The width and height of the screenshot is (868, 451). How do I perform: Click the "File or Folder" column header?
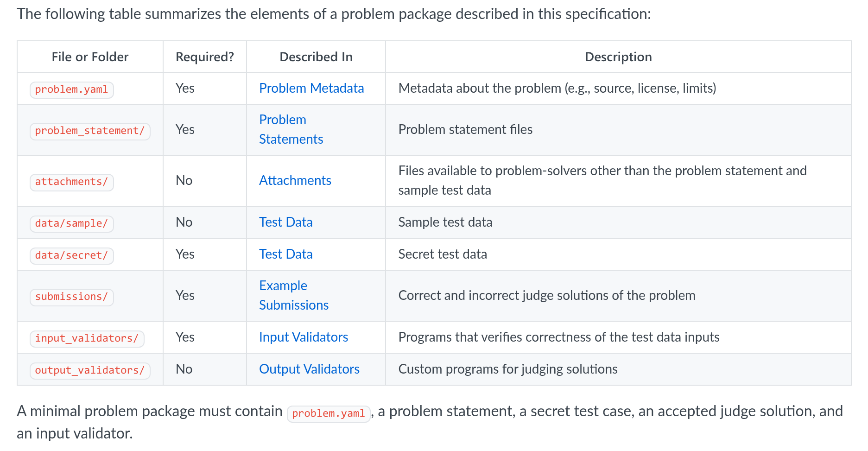click(90, 57)
